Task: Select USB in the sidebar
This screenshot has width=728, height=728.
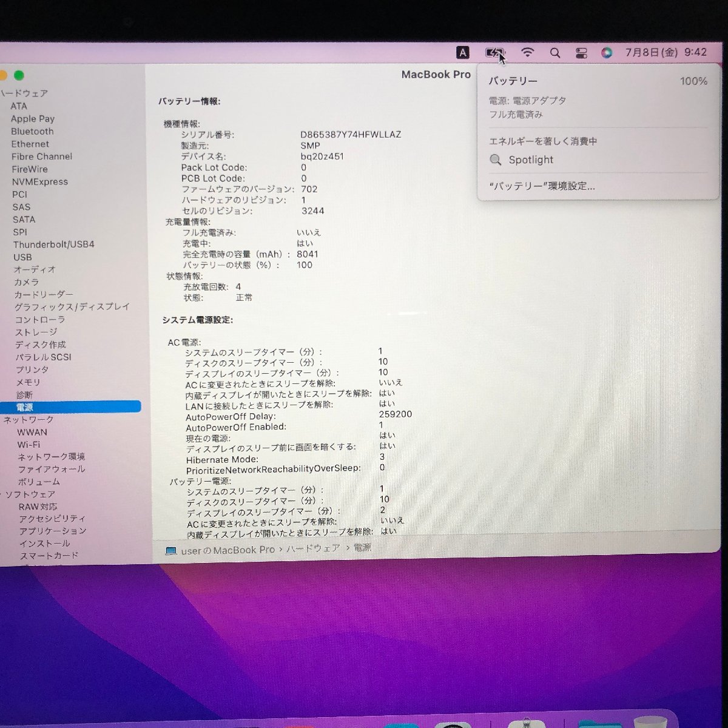Action: [22, 257]
